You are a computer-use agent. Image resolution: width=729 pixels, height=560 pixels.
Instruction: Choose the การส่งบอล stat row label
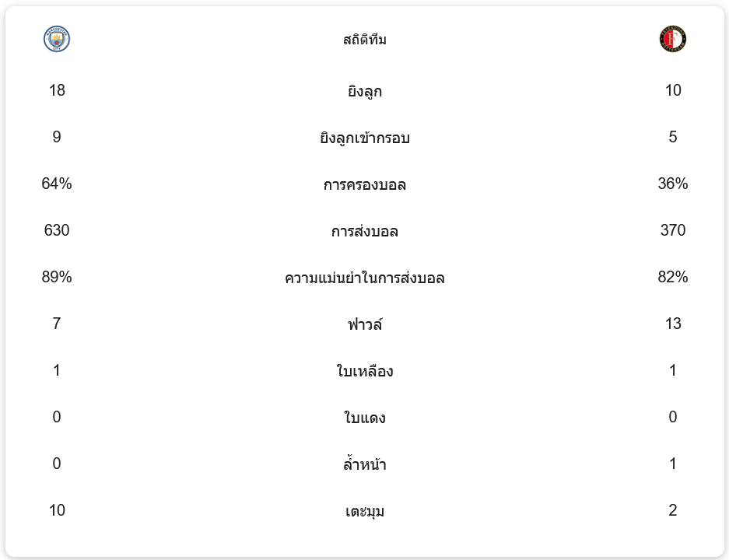pyautogui.click(x=365, y=231)
